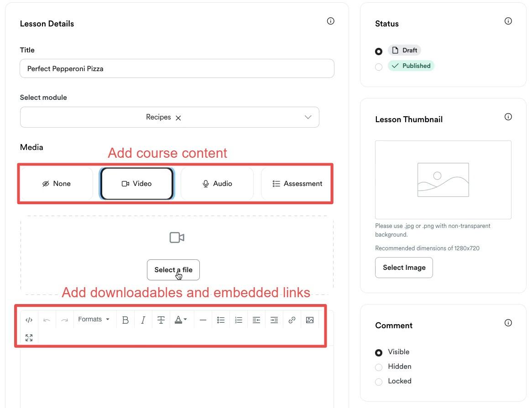Click the Select Image button
Viewport: 532px width, 408px height.
tap(404, 268)
